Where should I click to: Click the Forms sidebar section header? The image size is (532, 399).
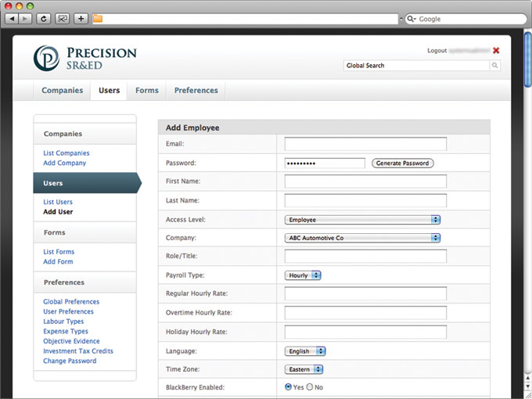pos(84,232)
